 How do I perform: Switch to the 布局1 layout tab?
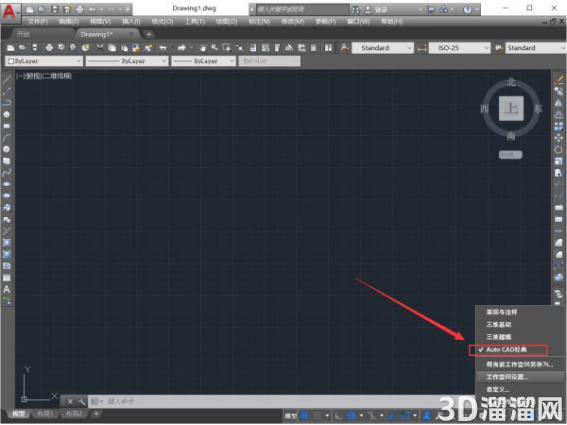tap(45, 413)
